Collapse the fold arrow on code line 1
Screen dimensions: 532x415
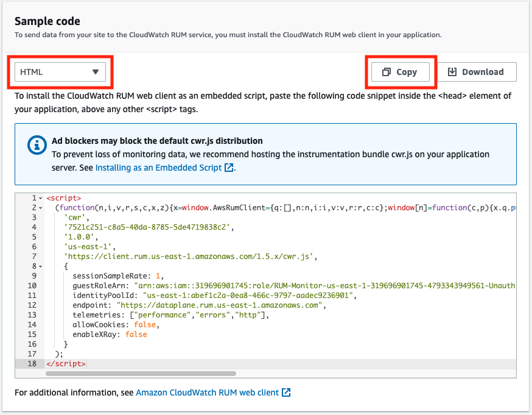point(40,198)
